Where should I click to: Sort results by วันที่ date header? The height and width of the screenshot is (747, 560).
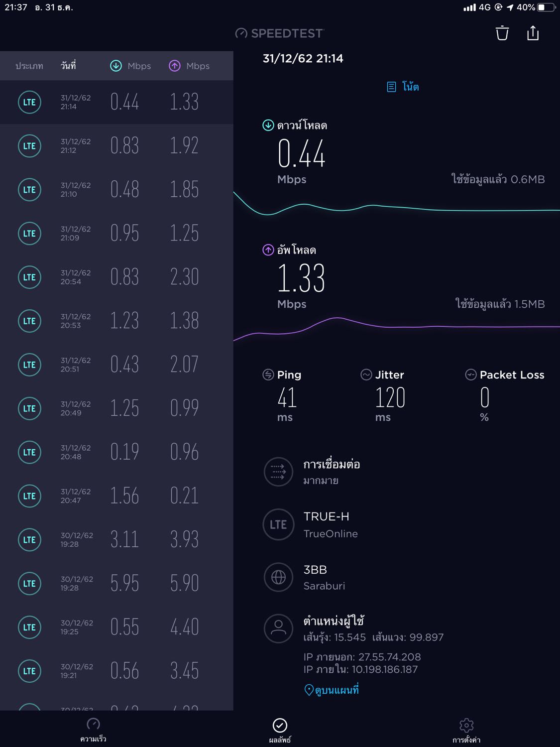click(68, 66)
